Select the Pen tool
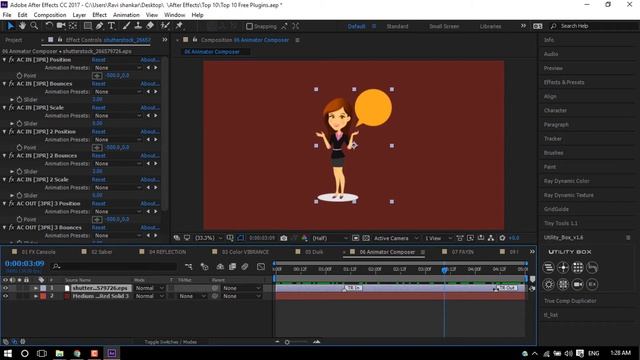 point(100,26)
